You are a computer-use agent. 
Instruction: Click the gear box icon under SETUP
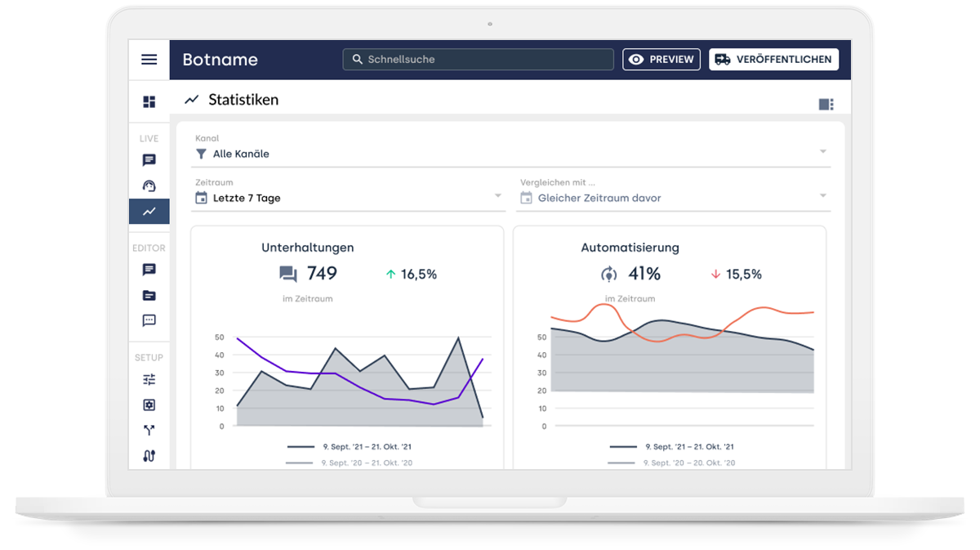pos(149,405)
